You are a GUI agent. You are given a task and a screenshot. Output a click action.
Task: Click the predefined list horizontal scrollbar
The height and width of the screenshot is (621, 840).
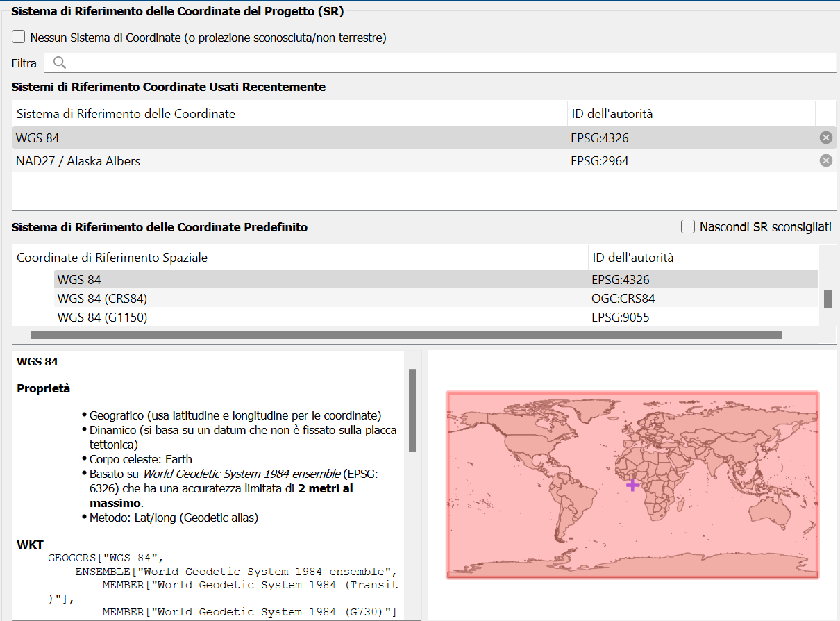point(406,335)
